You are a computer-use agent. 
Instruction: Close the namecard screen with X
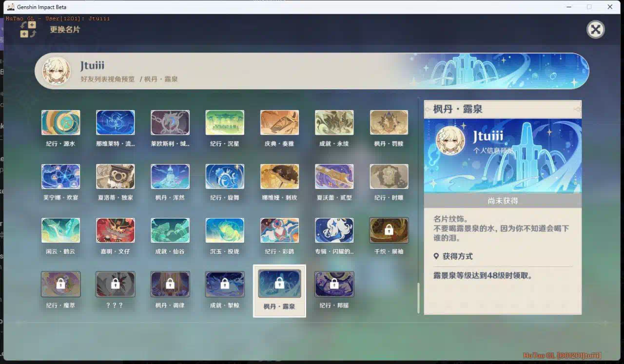point(595,30)
